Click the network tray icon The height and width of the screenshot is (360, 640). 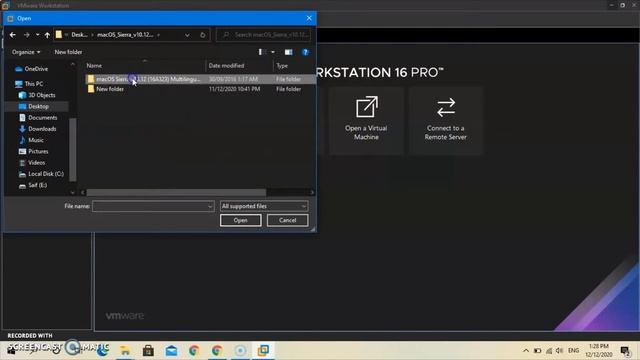point(549,351)
